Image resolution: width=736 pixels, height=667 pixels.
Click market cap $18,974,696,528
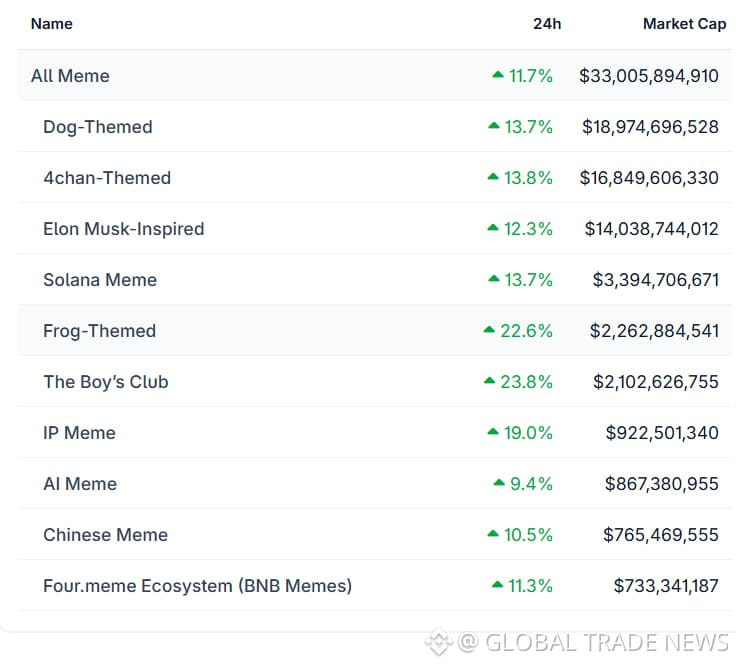[651, 127]
